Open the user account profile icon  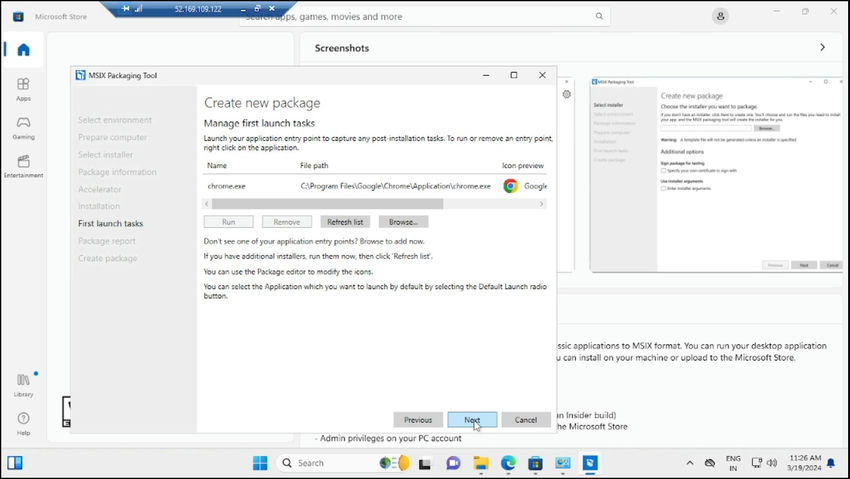pyautogui.click(x=720, y=16)
